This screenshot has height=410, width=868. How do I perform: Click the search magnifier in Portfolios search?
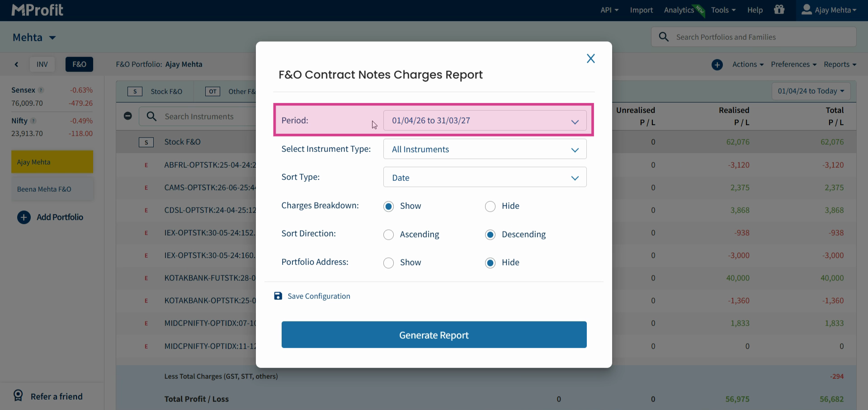pos(664,37)
